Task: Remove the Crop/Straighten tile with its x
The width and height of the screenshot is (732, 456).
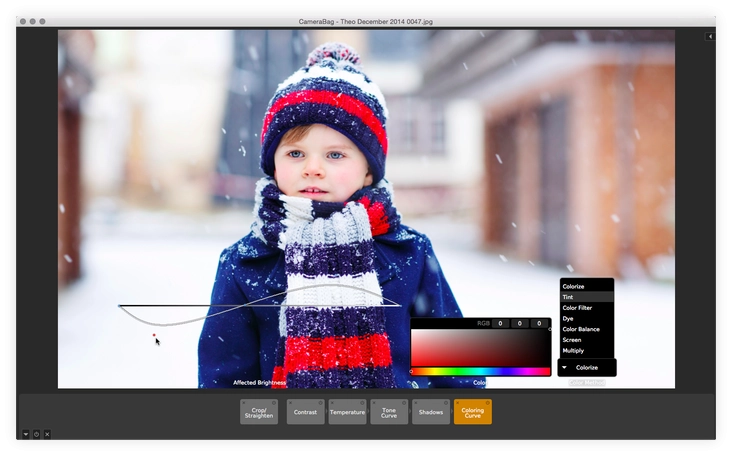Action: click(x=244, y=402)
